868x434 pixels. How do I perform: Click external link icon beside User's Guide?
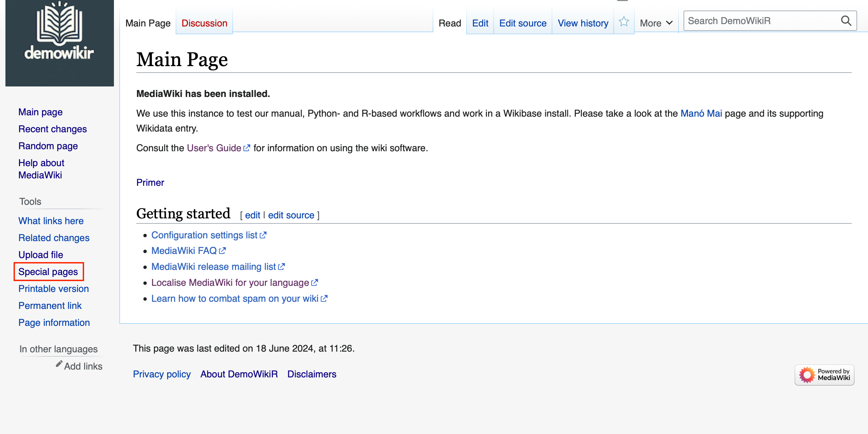(247, 148)
